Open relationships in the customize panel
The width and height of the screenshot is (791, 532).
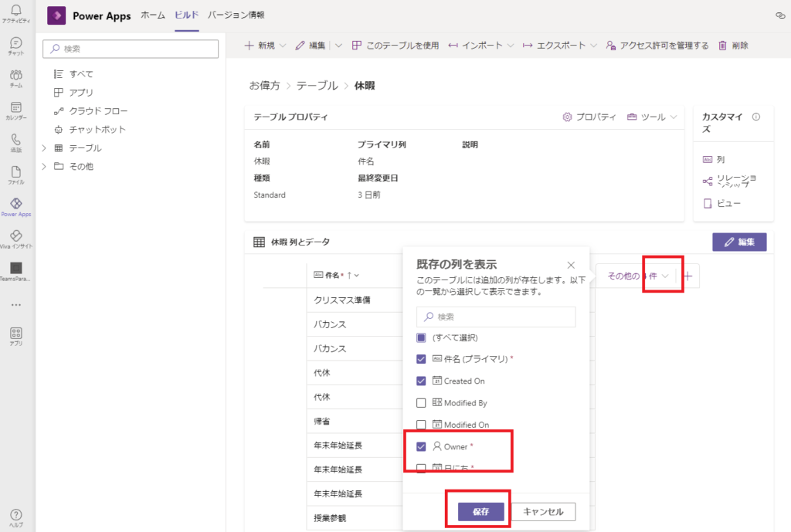click(x=729, y=181)
